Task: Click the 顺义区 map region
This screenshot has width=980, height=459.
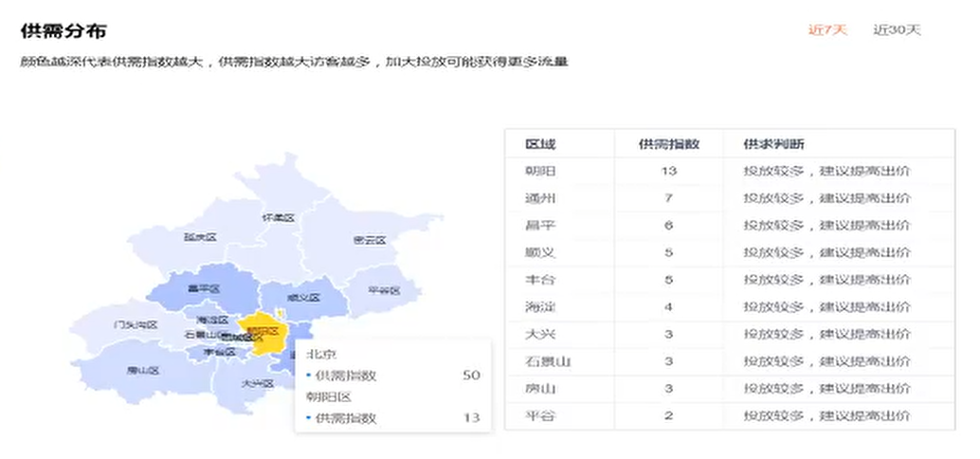Action: (x=303, y=298)
